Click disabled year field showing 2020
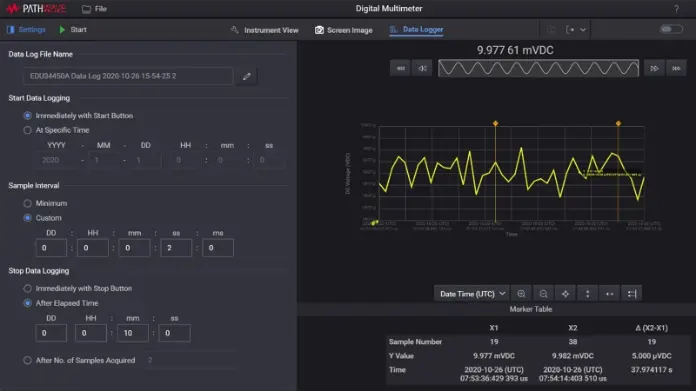 coord(58,160)
